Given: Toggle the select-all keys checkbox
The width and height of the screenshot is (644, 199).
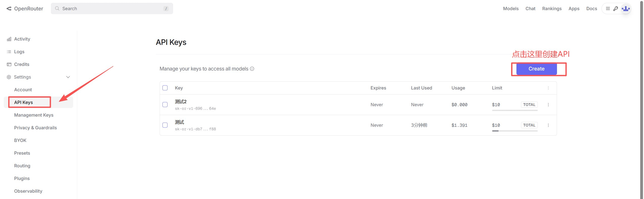Looking at the screenshot, I should [165, 88].
